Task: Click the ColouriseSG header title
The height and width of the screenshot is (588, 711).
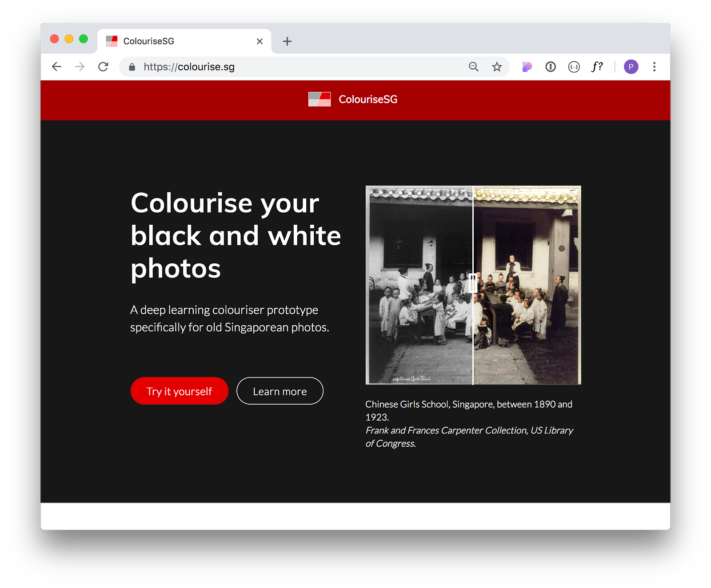Action: click(x=368, y=99)
